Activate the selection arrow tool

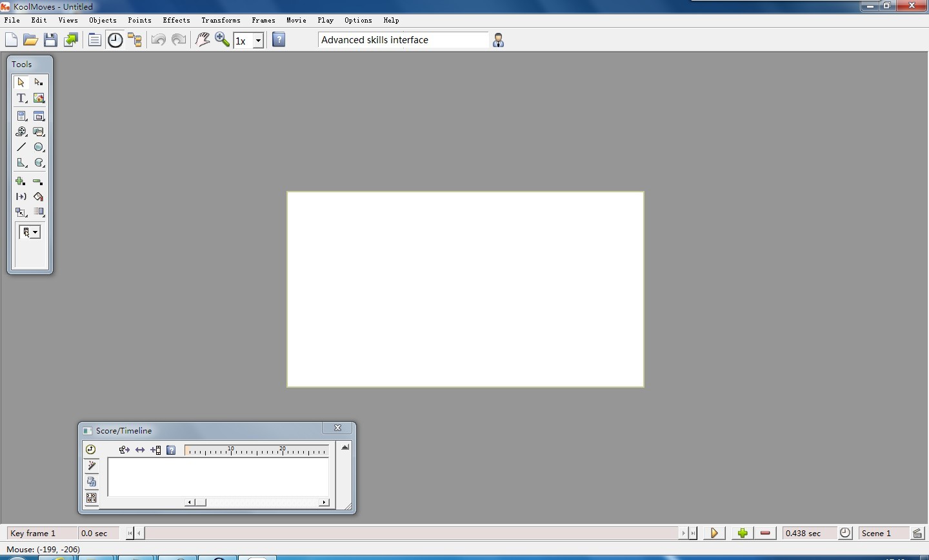pyautogui.click(x=21, y=82)
